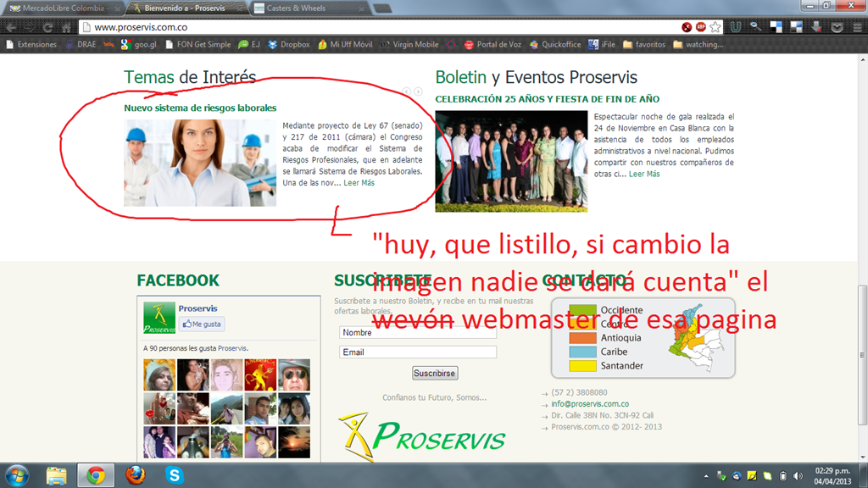The height and width of the screenshot is (488, 868).
Task: Click the Nombre input field
Action: coord(417,332)
